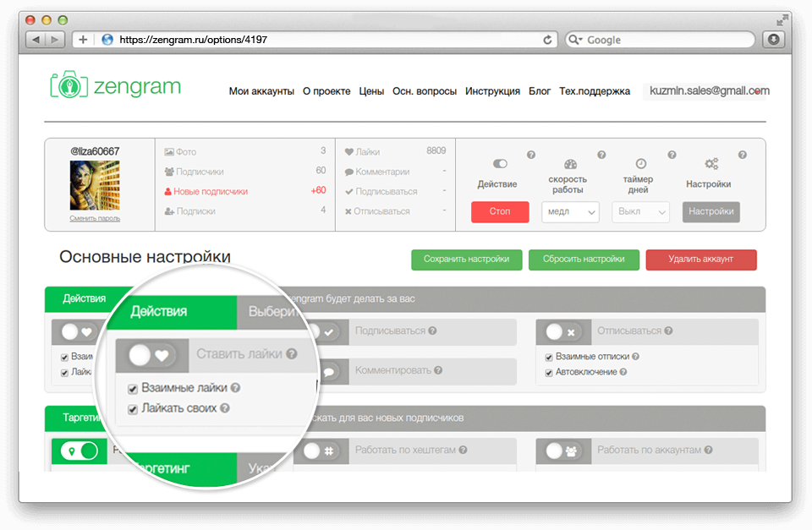
Task: Go to Цены page
Action: [371, 91]
